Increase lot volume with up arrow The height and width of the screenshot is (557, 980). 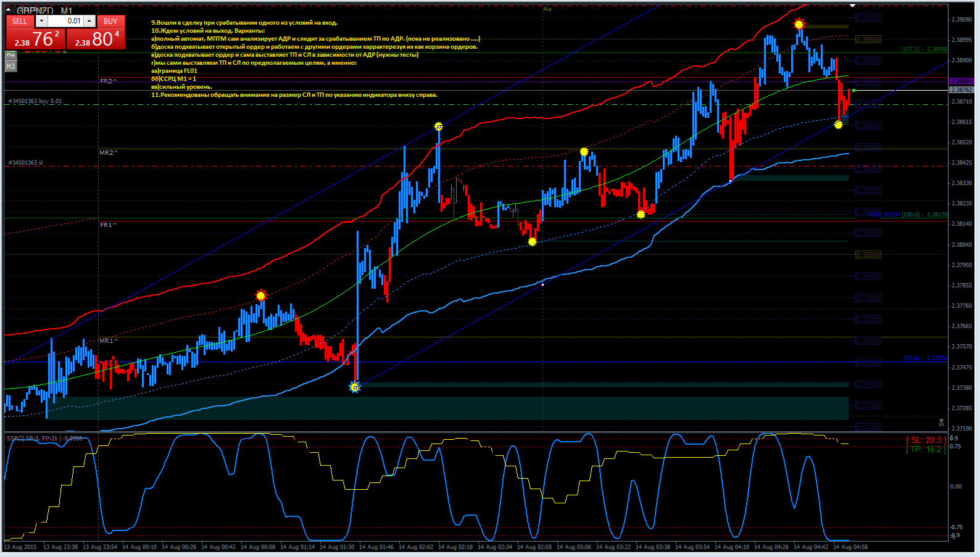[x=89, y=21]
